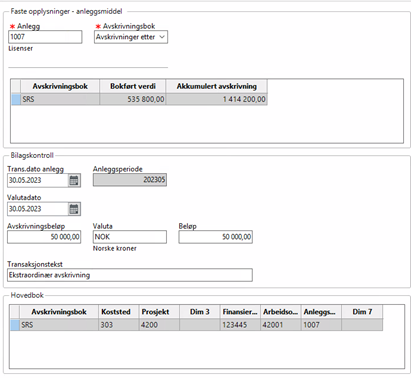411x378 pixels.
Task: Click the Norske kroner currency description
Action: coord(115,249)
